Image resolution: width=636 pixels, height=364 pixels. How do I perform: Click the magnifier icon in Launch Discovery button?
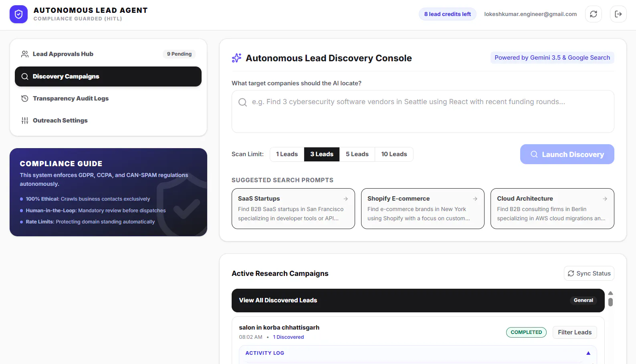(534, 154)
